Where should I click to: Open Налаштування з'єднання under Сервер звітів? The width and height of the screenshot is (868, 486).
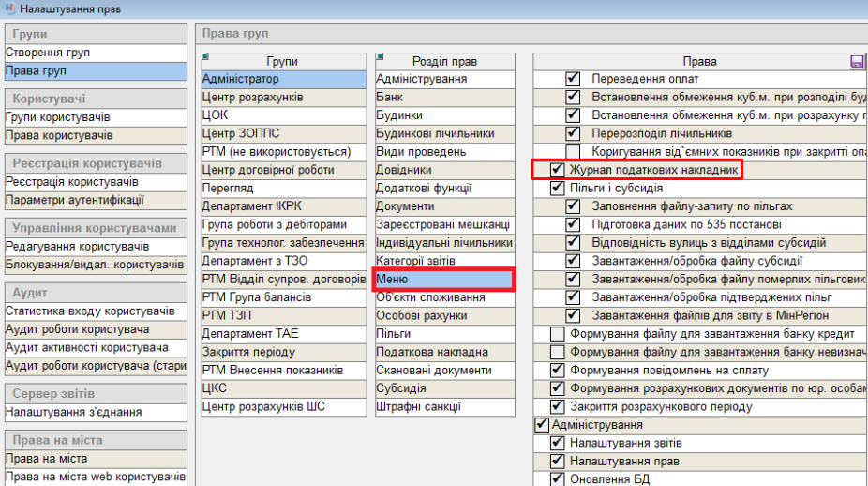pos(73,412)
